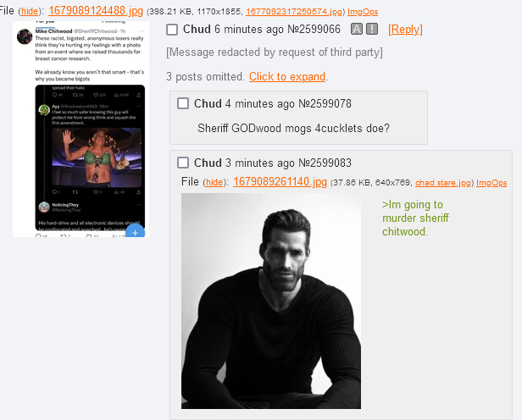Click post number №2599066
The height and width of the screenshot is (420, 522).
pos(314,30)
